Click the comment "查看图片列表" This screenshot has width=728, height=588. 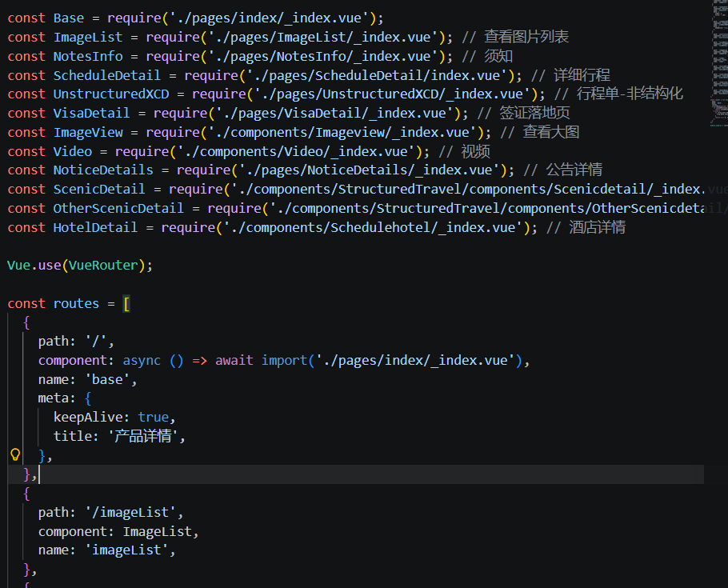point(526,37)
